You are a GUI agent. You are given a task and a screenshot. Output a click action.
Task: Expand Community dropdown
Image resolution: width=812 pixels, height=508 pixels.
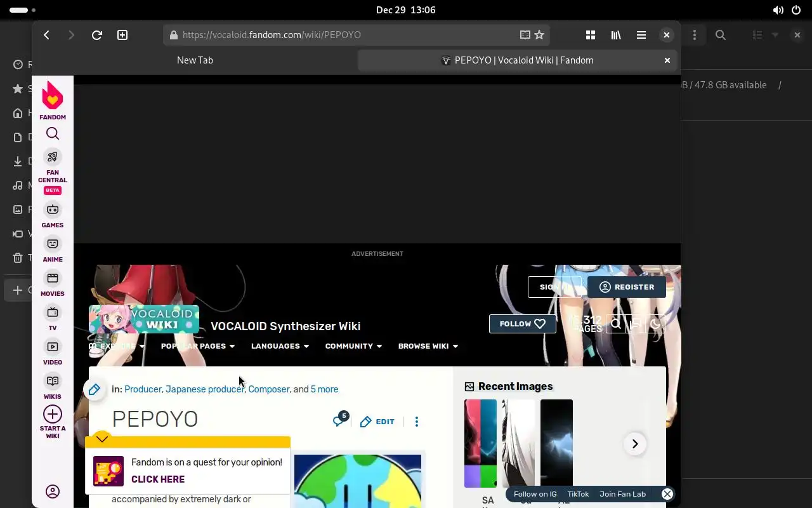coord(354,346)
